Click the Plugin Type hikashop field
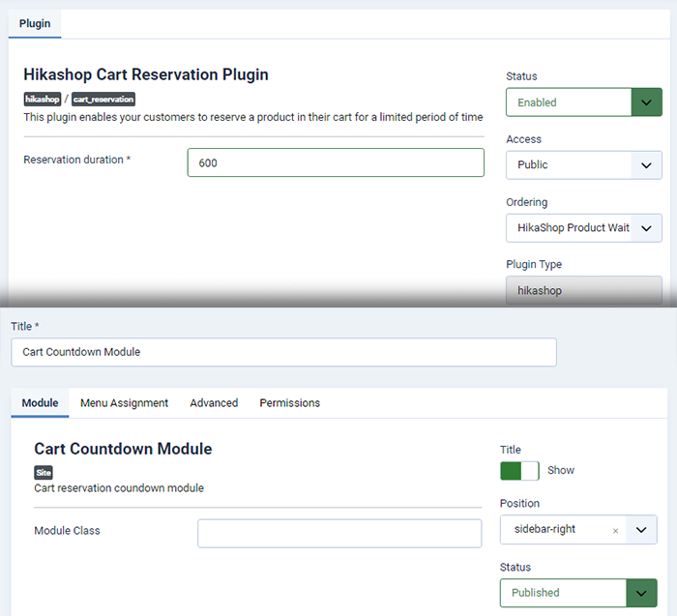Screen dimensions: 677x616 (x=584, y=290)
